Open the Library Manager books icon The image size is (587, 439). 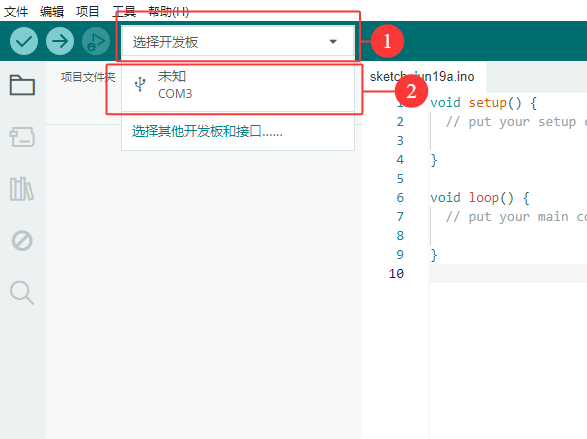(22, 189)
